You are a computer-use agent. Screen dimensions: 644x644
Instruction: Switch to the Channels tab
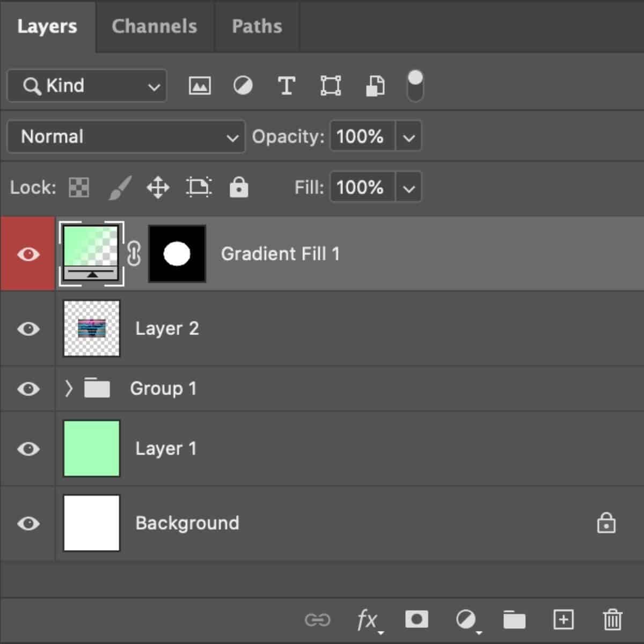coord(154,26)
